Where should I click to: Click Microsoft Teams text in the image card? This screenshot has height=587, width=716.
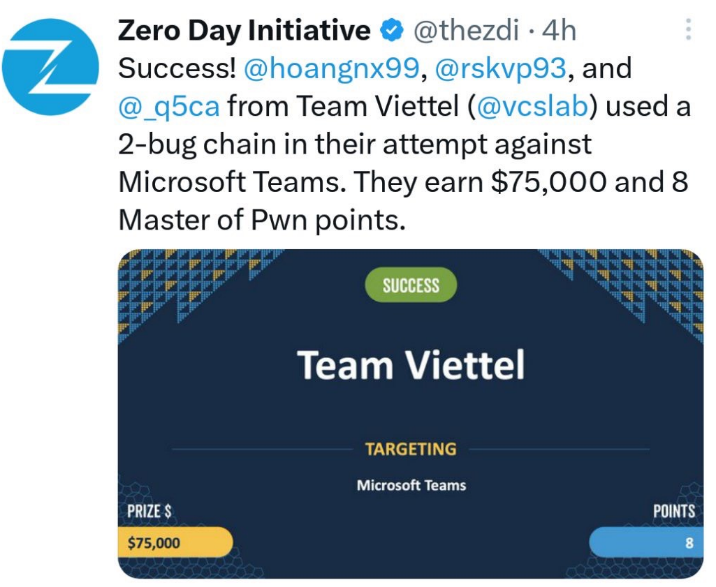click(x=411, y=486)
